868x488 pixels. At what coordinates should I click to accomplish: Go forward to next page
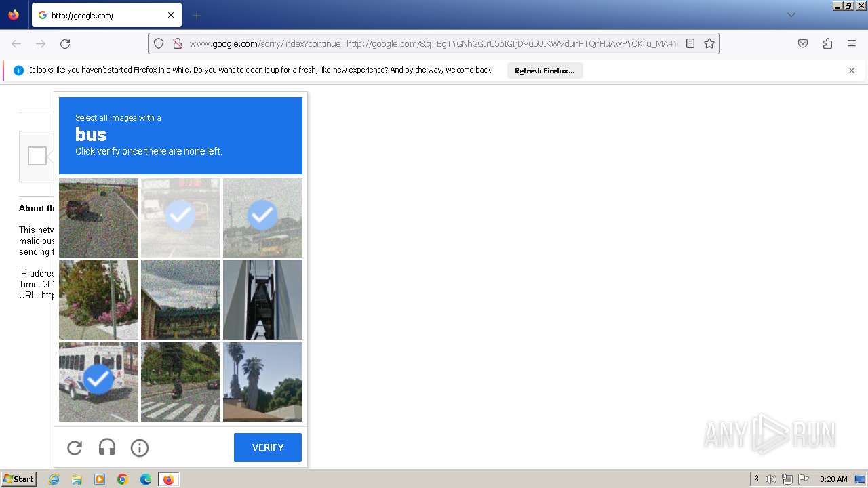coord(41,43)
